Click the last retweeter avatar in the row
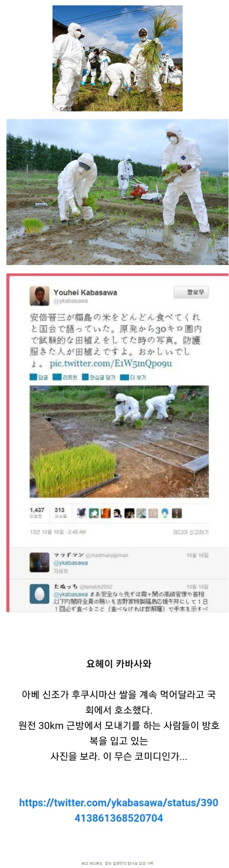This screenshot has height=868, width=229. coord(177,513)
